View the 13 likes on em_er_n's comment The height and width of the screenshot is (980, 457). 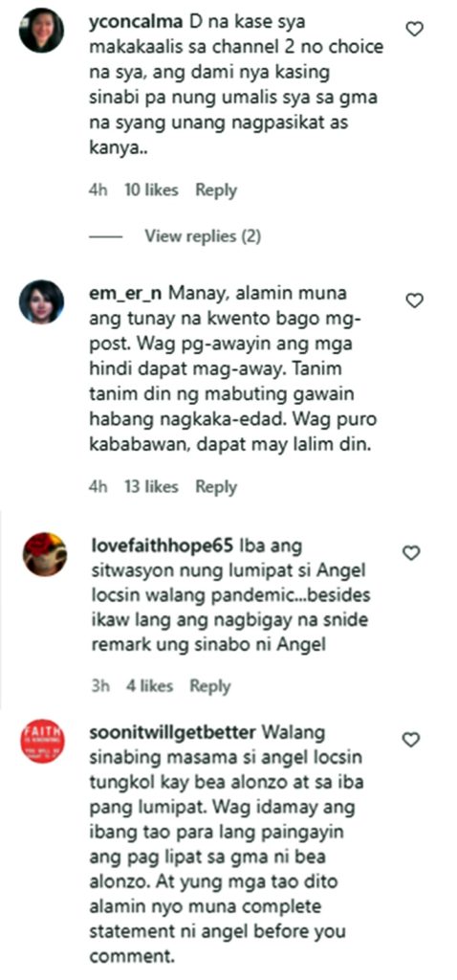coord(152,487)
